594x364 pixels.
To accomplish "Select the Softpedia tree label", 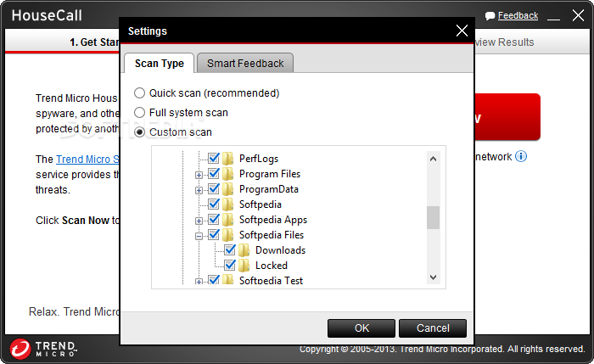I will click(x=261, y=204).
